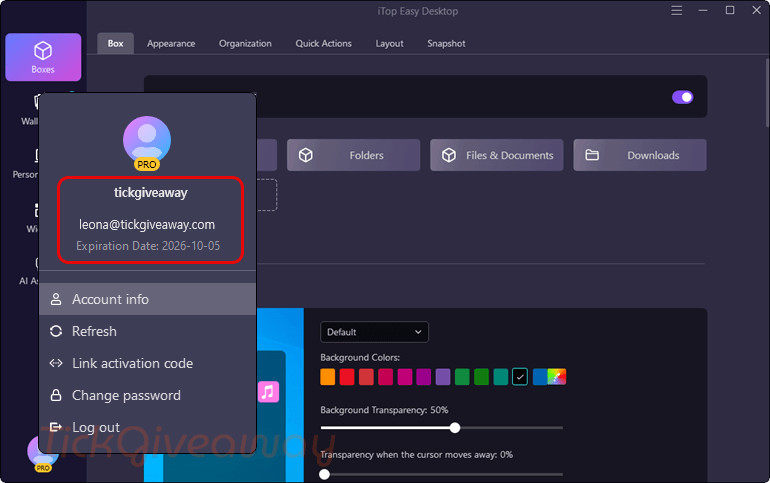Click the padlock icon beside Change password
Image resolution: width=770 pixels, height=483 pixels.
[x=56, y=395]
